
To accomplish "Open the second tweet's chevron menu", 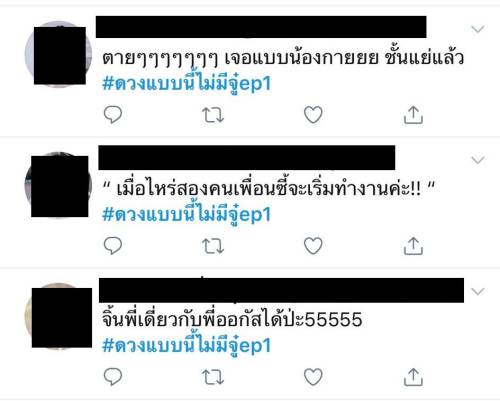I will coord(478,160).
